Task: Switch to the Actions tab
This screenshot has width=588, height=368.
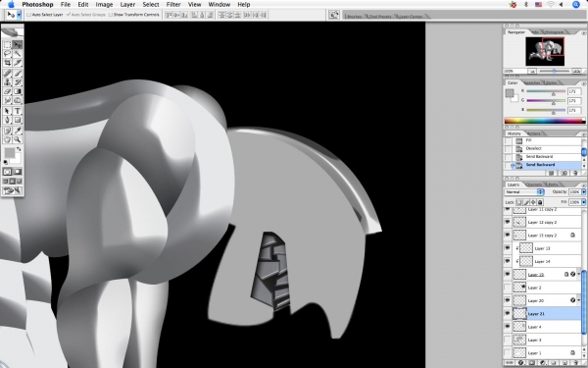Action: (x=534, y=133)
